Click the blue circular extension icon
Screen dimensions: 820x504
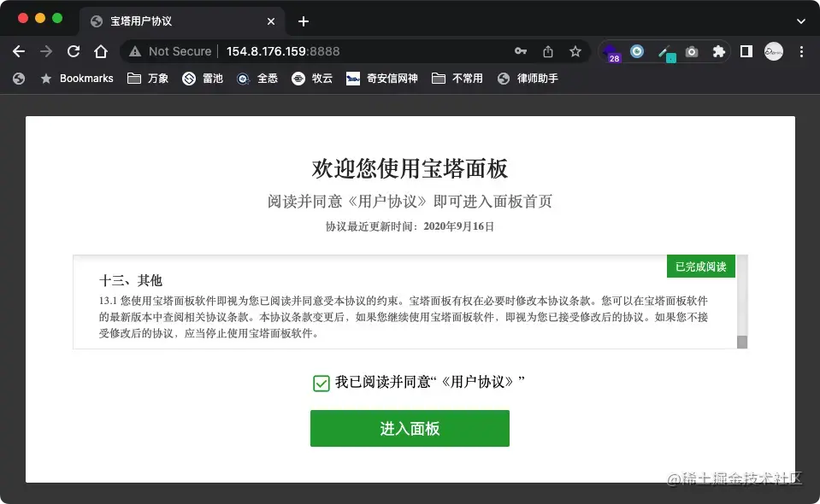click(x=636, y=51)
